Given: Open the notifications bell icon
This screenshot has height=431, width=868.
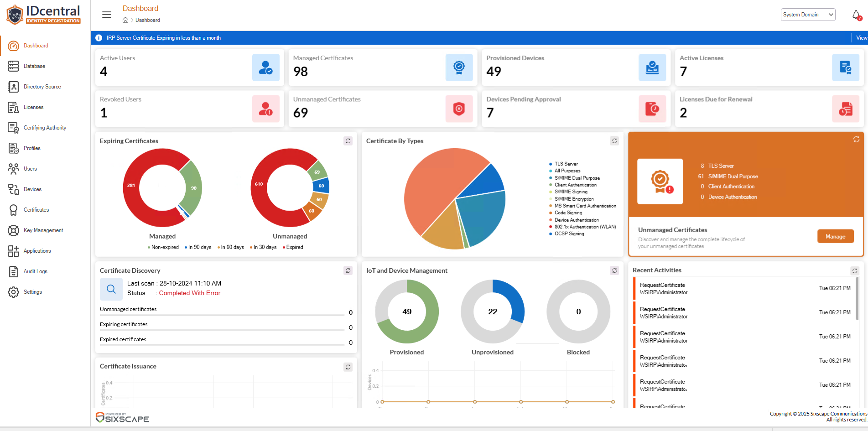Looking at the screenshot, I should click(x=856, y=15).
